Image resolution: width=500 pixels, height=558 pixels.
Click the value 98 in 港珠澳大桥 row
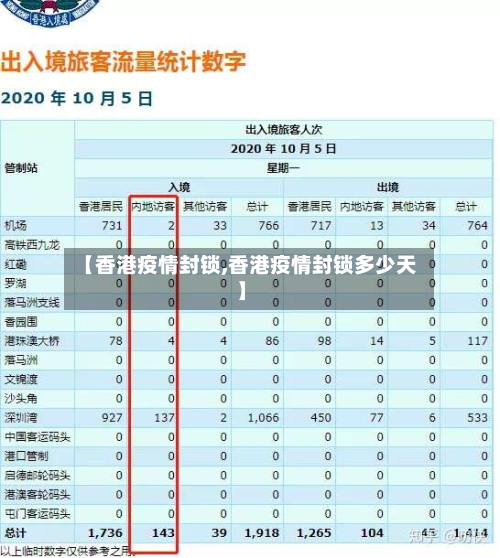pyautogui.click(x=325, y=341)
